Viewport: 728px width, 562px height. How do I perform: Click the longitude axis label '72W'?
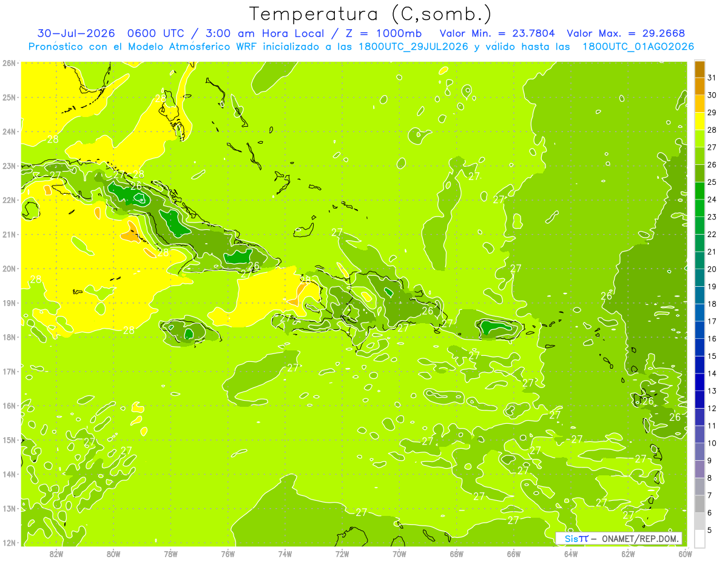pyautogui.click(x=342, y=554)
